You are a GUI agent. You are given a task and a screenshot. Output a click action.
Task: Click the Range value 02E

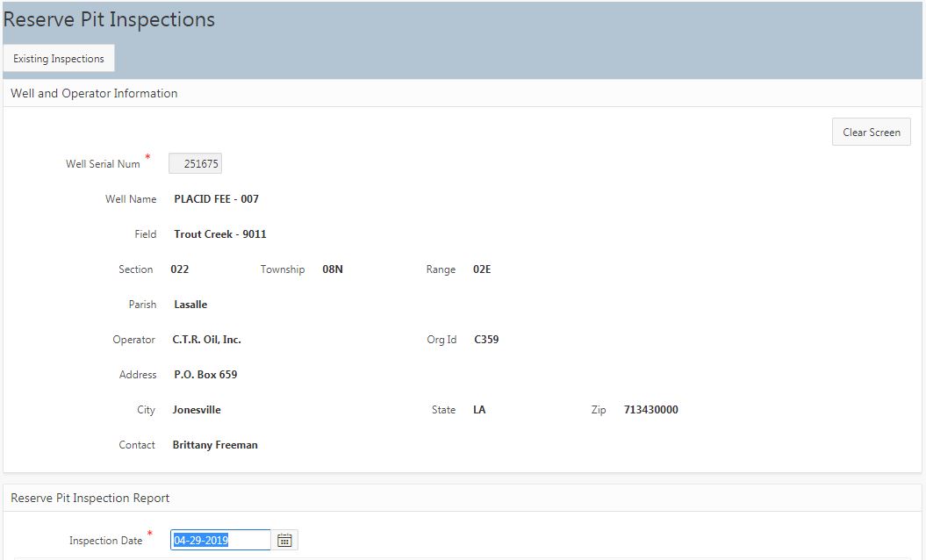[482, 269]
